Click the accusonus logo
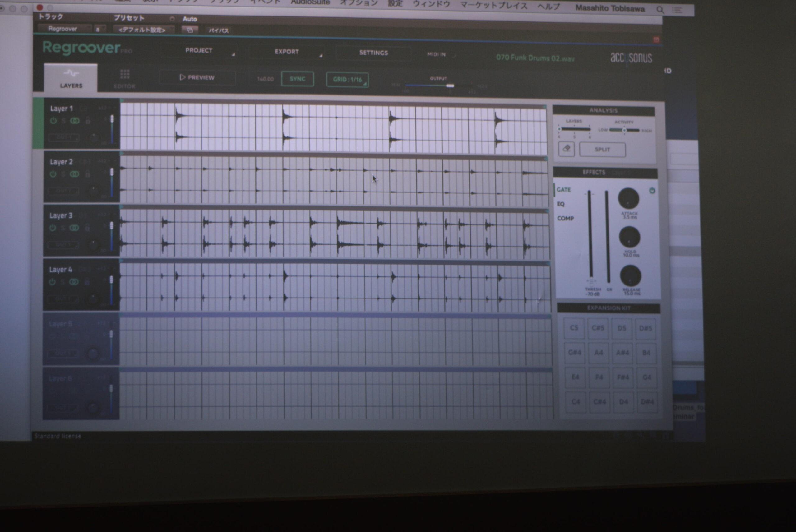Viewport: 796px width, 532px height. pos(631,58)
